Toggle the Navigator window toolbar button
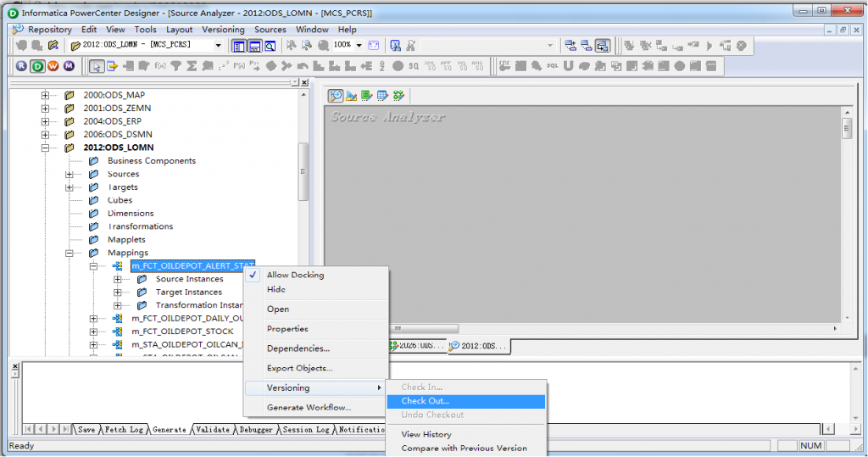This screenshot has width=868, height=457. tap(238, 46)
